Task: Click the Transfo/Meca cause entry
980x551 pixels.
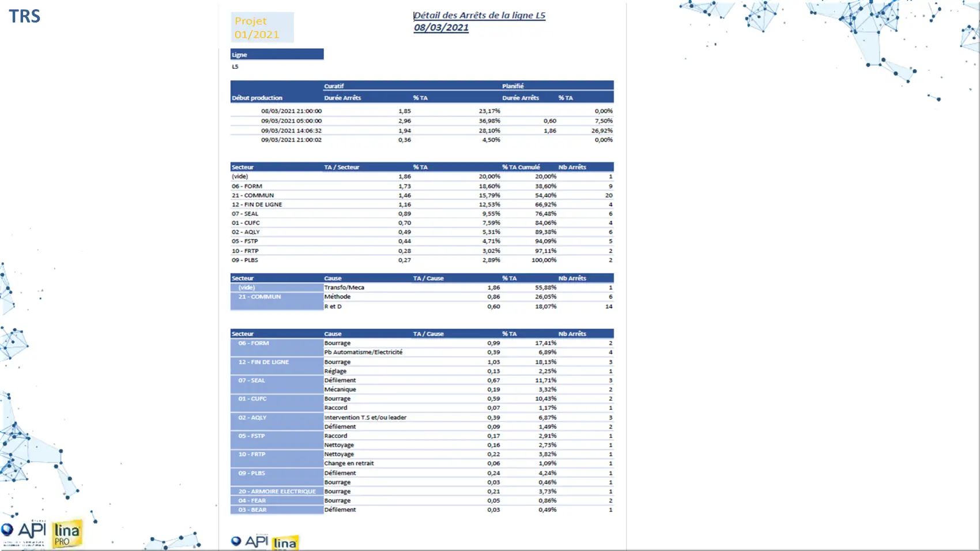Action: click(x=344, y=288)
